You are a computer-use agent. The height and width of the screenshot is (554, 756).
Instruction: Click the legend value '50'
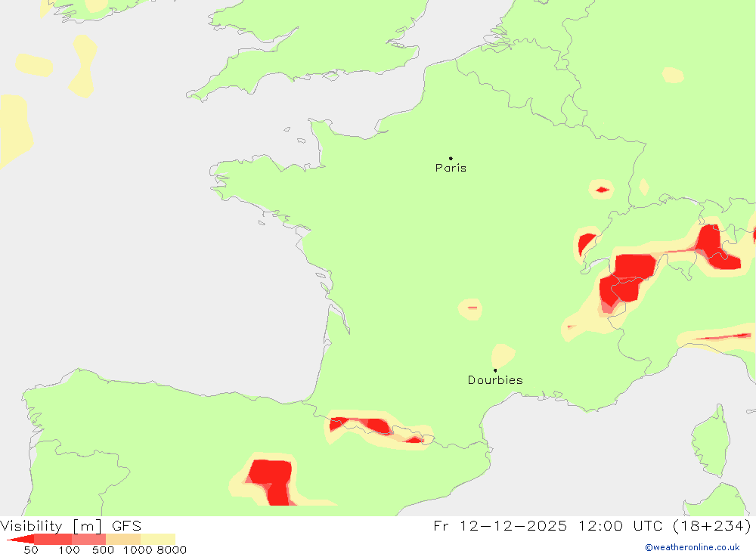(31, 550)
